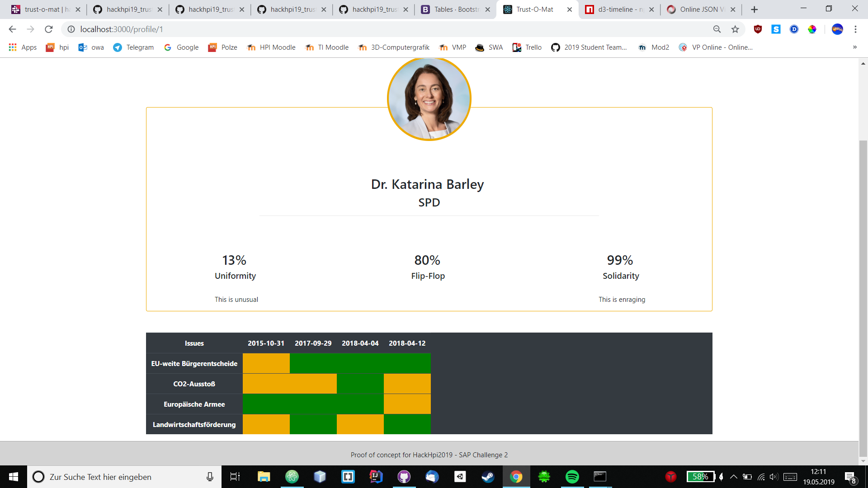Click the Windows Start button

point(13,477)
